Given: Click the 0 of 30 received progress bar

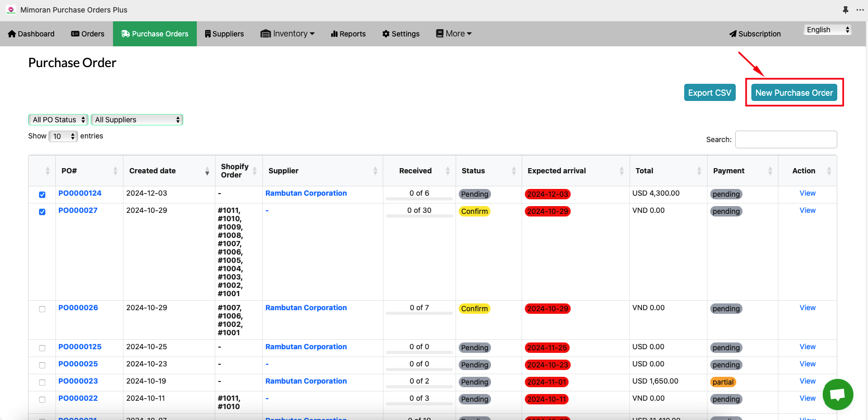Looking at the screenshot, I should 419,216.
